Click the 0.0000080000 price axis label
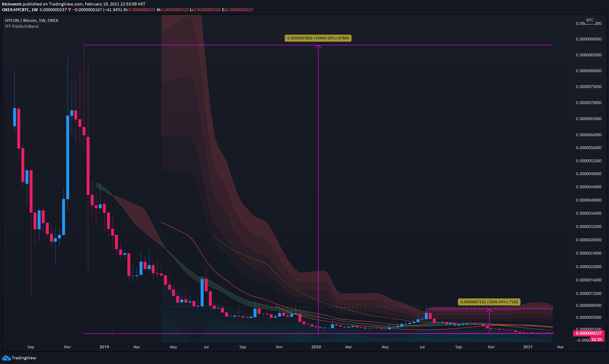This screenshot has height=364, width=609. (x=589, y=71)
